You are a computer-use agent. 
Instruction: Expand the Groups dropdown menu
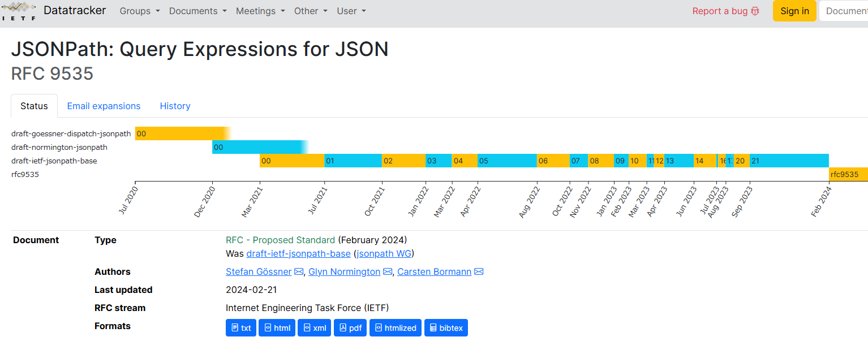140,11
